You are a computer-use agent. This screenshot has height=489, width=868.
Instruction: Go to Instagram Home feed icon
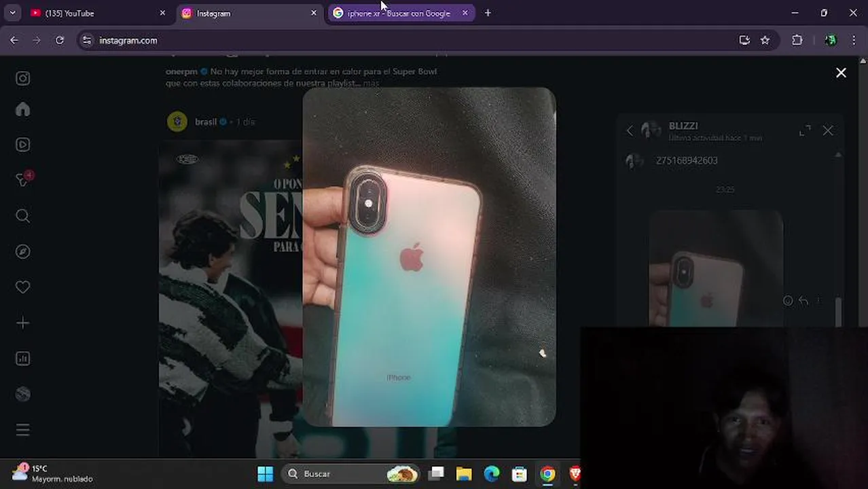[22, 109]
